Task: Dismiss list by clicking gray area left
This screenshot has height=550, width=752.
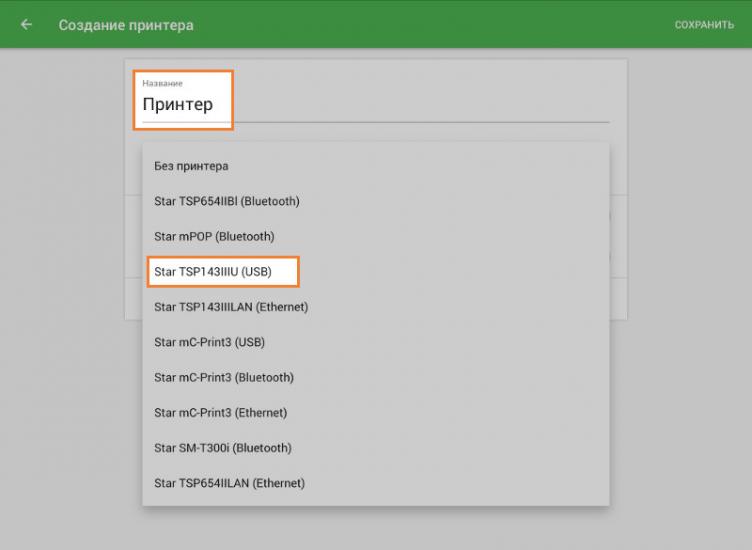Action: tap(60, 300)
